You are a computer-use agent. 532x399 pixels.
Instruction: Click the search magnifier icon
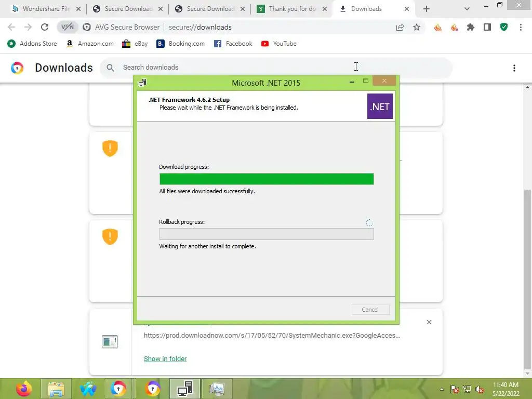[110, 68]
